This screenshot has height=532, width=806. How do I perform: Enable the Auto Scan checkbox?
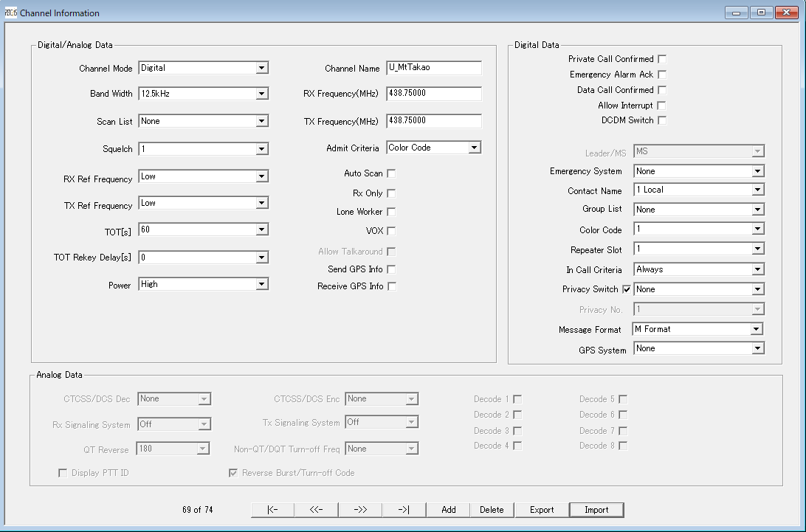coord(392,173)
